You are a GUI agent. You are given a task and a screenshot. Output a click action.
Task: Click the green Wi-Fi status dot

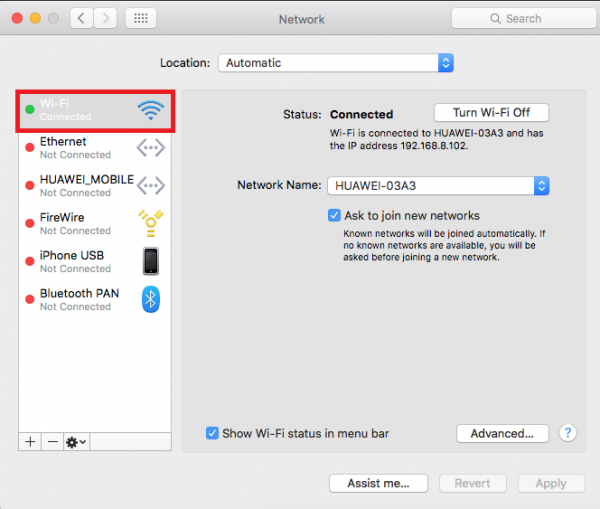[x=29, y=109]
